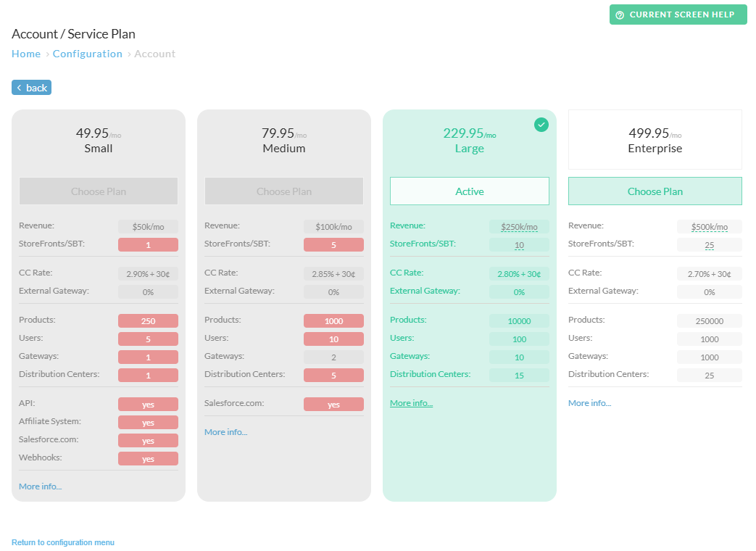The width and height of the screenshot is (756, 551).
Task: Click the green checkmark on Large plan
Action: [541, 125]
